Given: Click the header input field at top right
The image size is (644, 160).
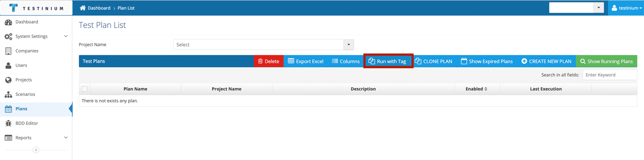Looking at the screenshot, I should click(571, 8).
